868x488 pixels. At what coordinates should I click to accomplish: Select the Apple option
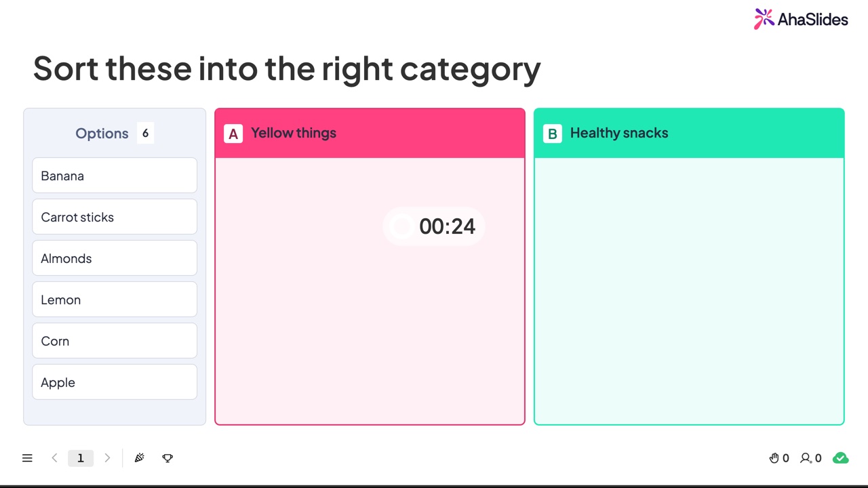pos(115,382)
